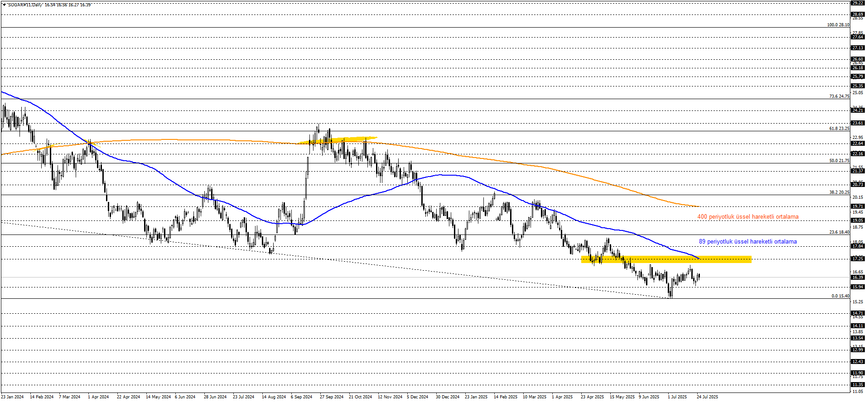The width and height of the screenshot is (868, 402).
Task: Click the 27 Sep 2024 date on time axis
Action: (x=332, y=397)
